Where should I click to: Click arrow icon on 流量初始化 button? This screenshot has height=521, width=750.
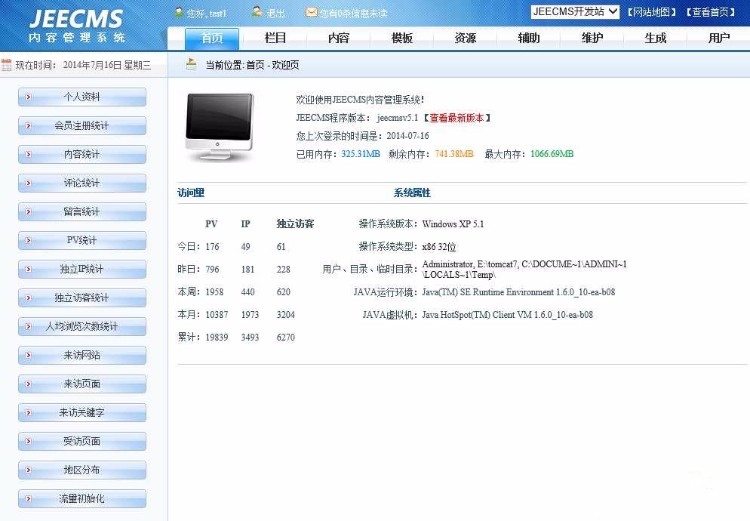pos(28,499)
